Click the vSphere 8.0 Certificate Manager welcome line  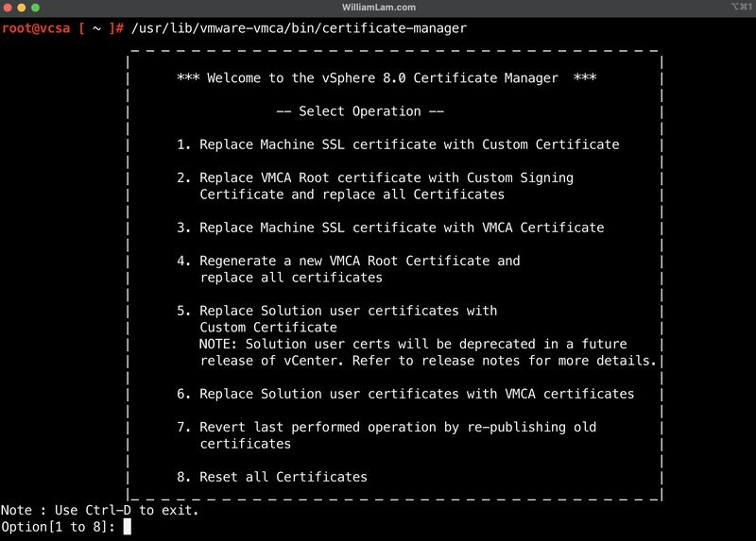coord(386,78)
